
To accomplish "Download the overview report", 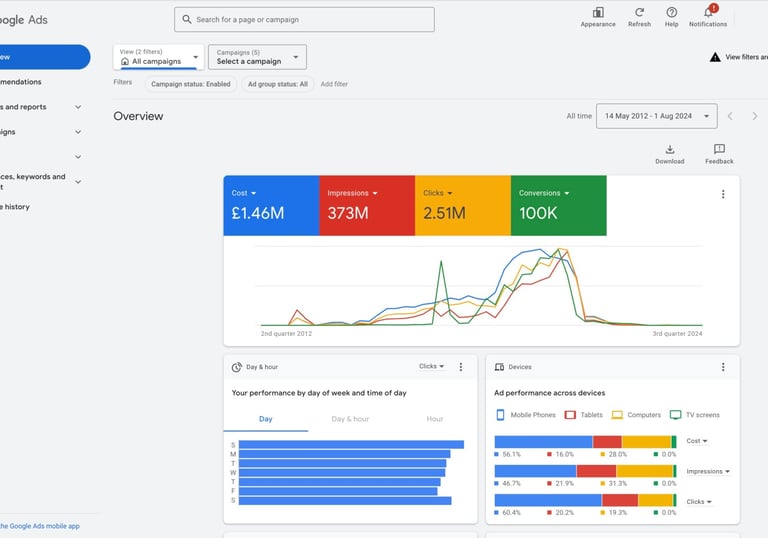I will click(670, 154).
